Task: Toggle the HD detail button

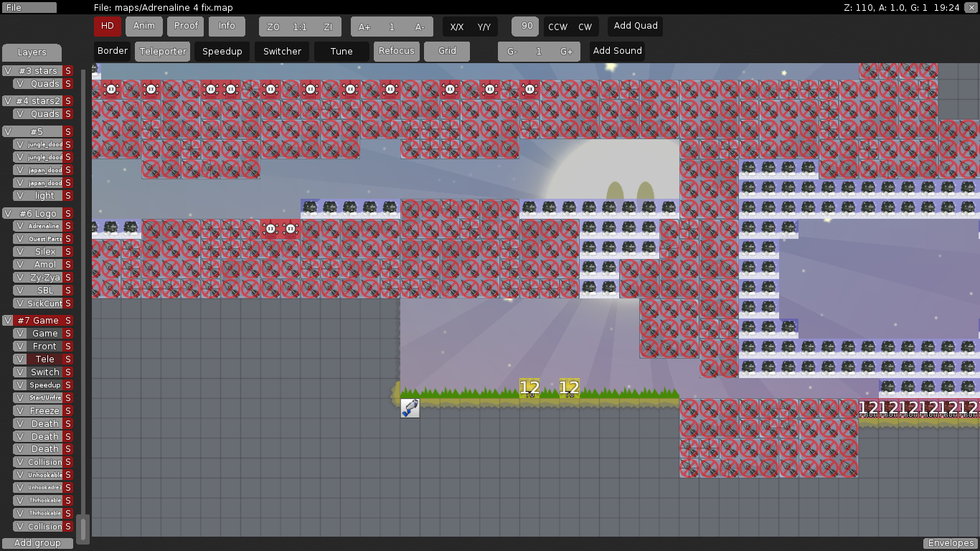Action: [x=108, y=27]
